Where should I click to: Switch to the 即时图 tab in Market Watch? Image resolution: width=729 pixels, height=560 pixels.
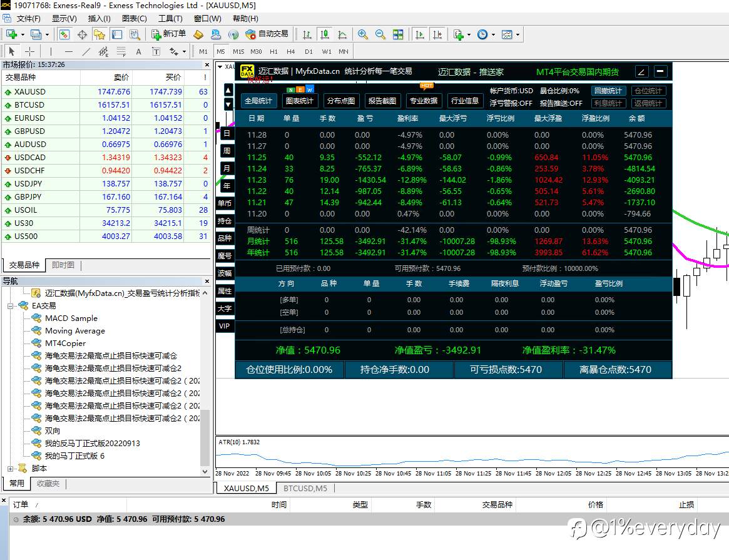coord(63,265)
